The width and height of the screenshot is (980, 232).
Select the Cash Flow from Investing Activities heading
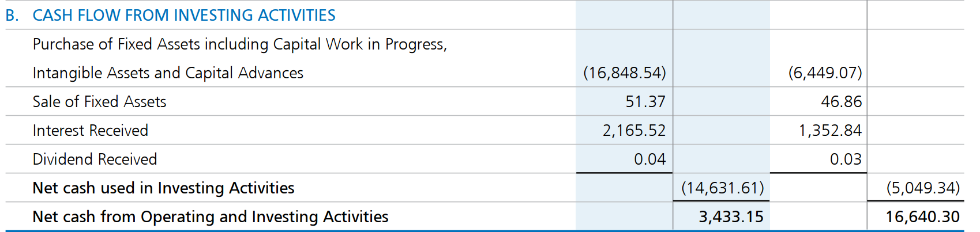[x=170, y=15]
